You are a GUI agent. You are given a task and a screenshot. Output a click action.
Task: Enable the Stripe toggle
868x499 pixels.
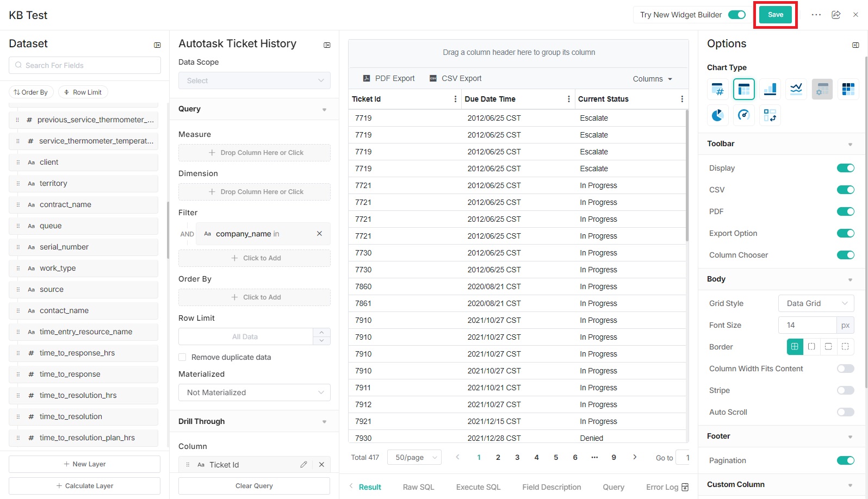click(x=845, y=390)
